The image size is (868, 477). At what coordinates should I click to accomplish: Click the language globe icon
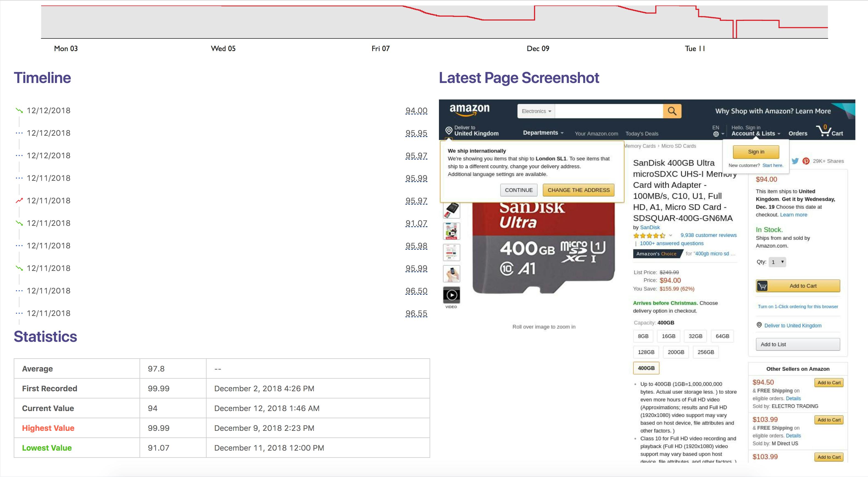pyautogui.click(x=716, y=134)
